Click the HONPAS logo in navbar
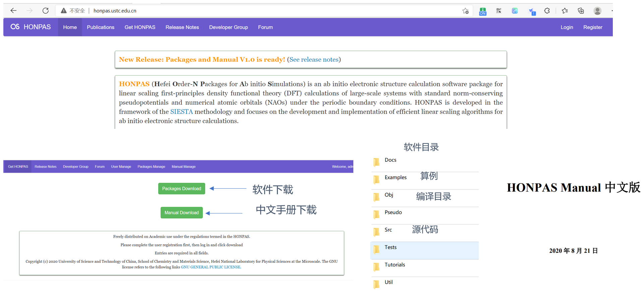Viewport: 644px width, 293px height. click(31, 27)
